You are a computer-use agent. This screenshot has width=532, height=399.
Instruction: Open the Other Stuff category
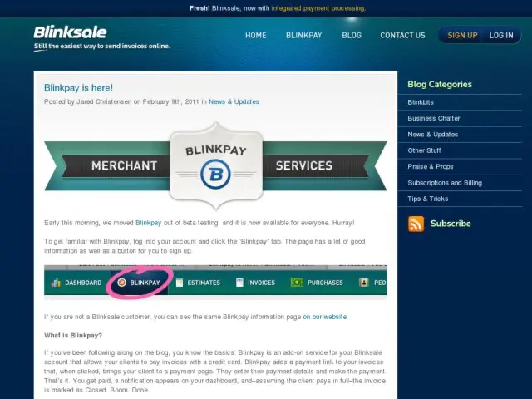coord(424,150)
